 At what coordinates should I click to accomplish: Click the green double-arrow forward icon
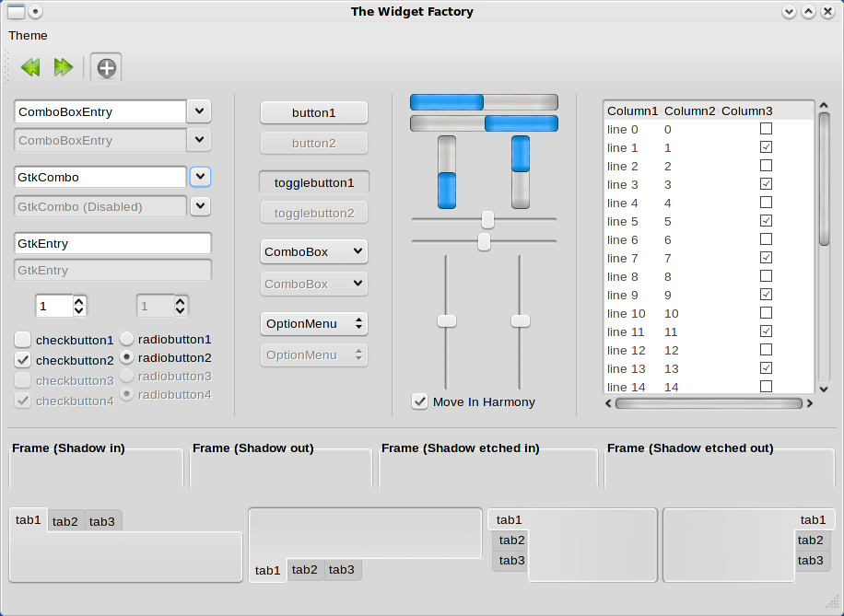click(x=63, y=67)
